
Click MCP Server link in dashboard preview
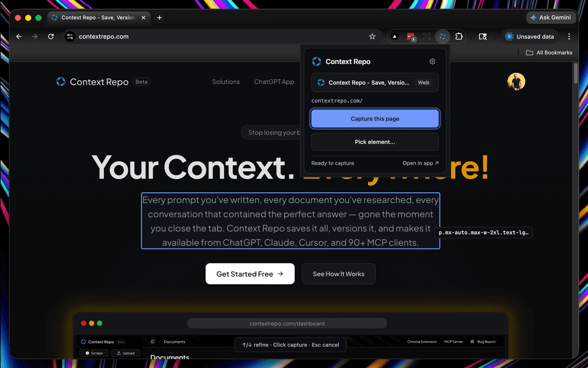tap(454, 342)
